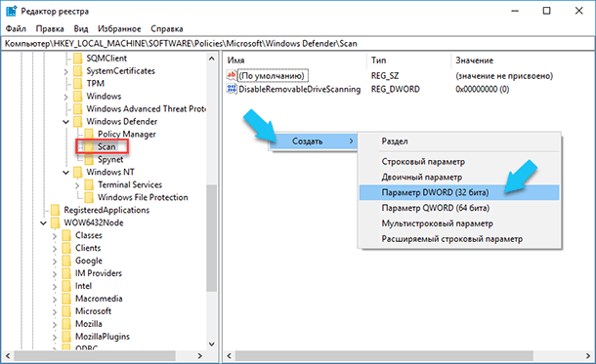Click the Windows NT folder icon

[x=78, y=172]
